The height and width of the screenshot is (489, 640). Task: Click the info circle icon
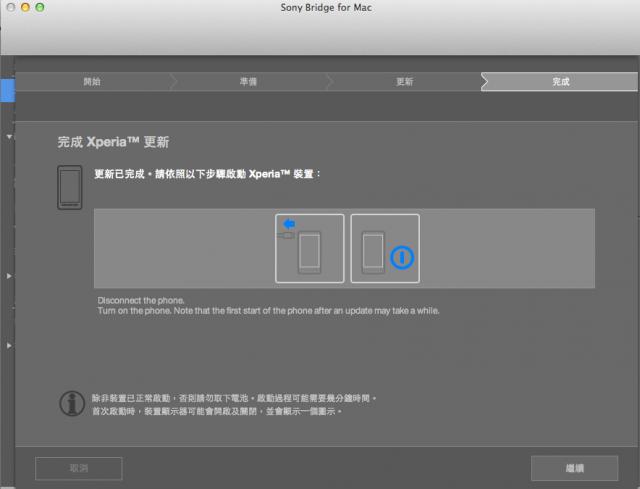pos(72,404)
